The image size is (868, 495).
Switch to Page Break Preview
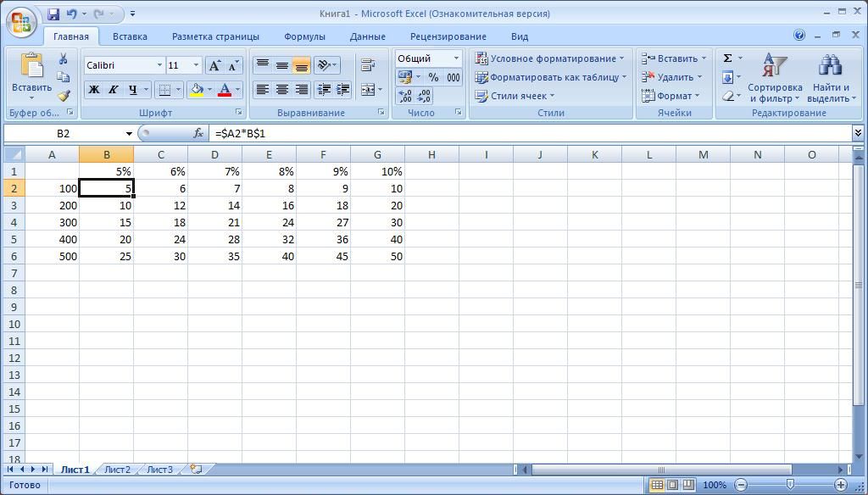(688, 485)
